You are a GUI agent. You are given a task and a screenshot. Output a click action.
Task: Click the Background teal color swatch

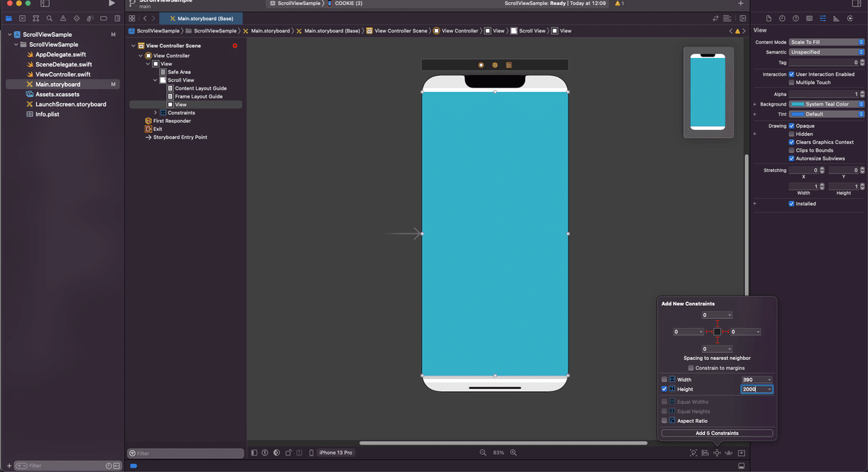click(797, 104)
